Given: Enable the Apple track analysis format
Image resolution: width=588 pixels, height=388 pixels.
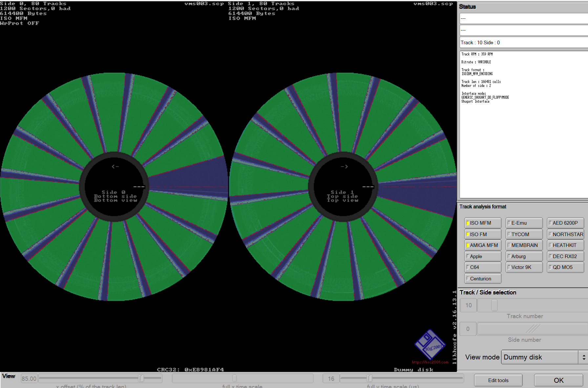Looking at the screenshot, I should tap(483, 256).
